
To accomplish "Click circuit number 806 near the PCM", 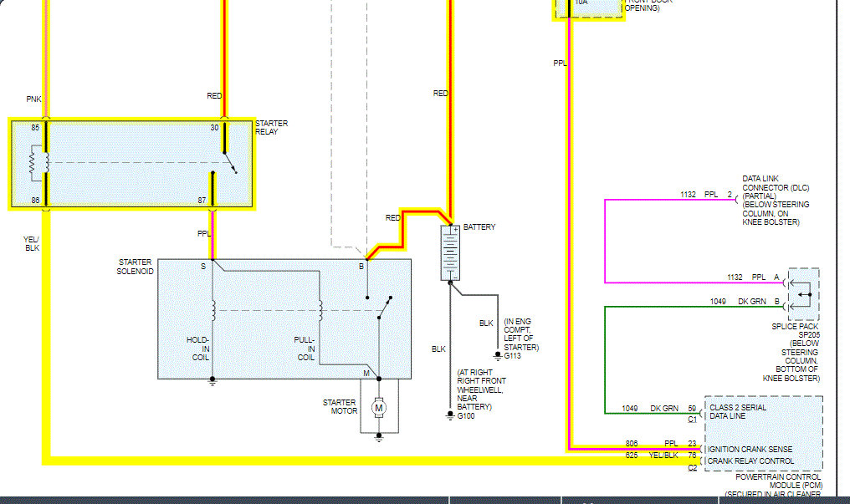I will [x=632, y=443].
